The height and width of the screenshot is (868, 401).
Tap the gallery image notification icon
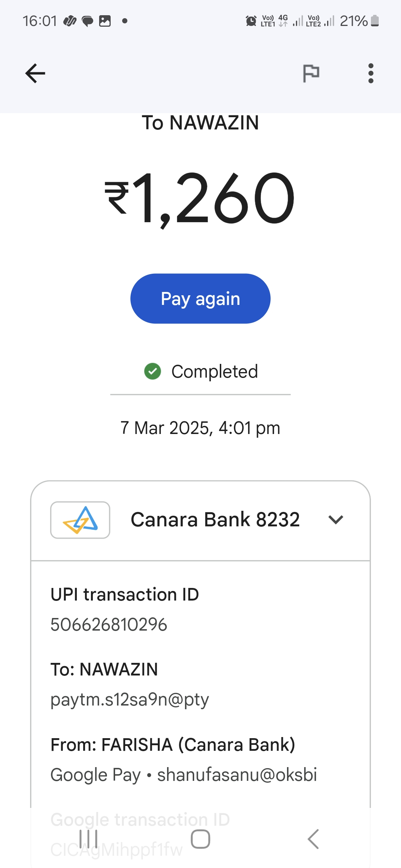tap(105, 21)
